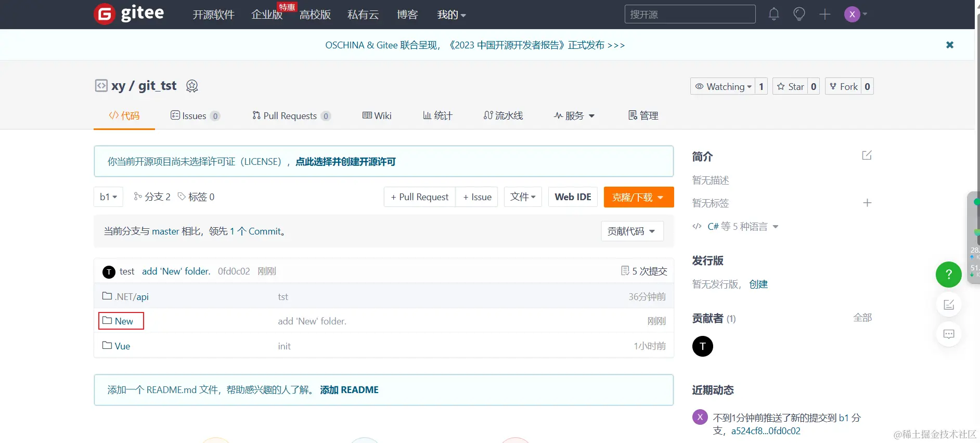Viewport: 980px width, 443px height.
Task: Click contributor avatar T
Action: point(702,346)
